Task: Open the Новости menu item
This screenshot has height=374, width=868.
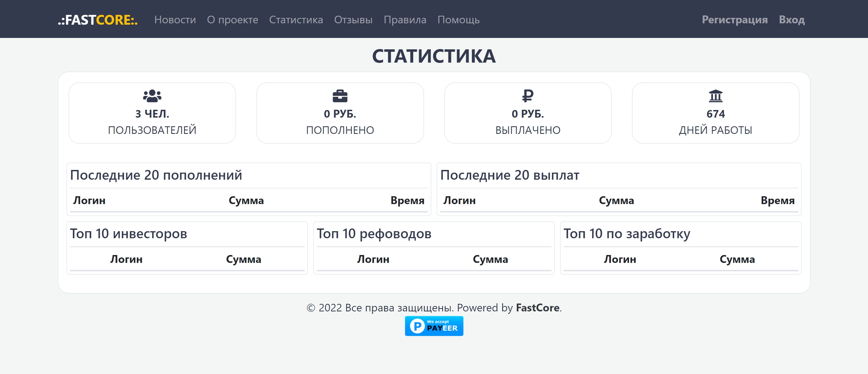Action: [175, 20]
